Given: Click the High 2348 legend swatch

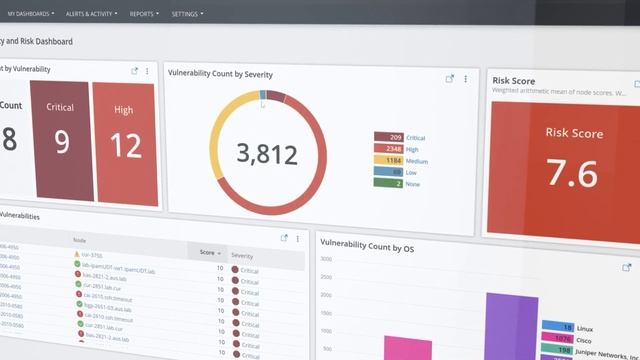Looking at the screenshot, I should [389, 149].
